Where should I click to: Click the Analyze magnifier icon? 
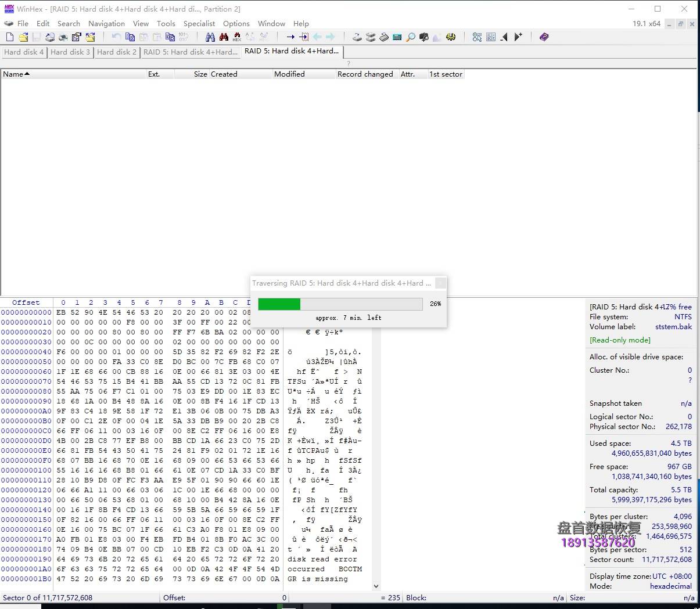pos(411,37)
